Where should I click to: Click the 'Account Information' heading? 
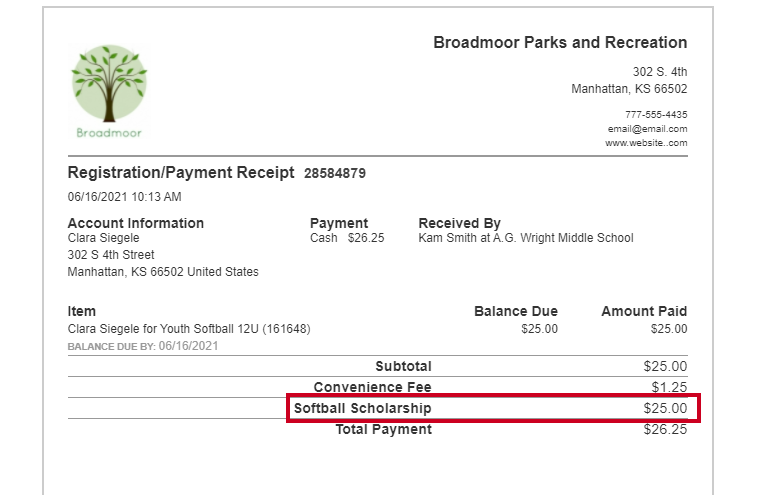pyautogui.click(x=135, y=223)
